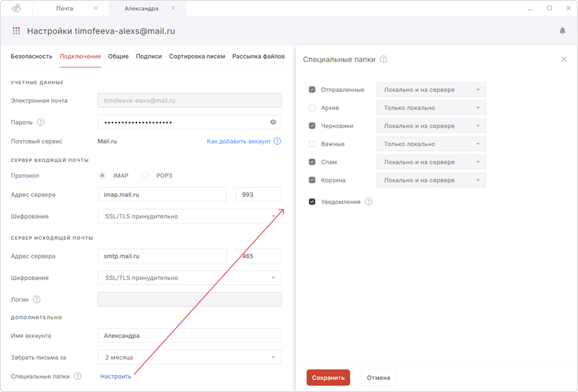This screenshot has height=392, width=578.
Task: Open outgoing server Шифрование dropdown
Action: (x=189, y=278)
